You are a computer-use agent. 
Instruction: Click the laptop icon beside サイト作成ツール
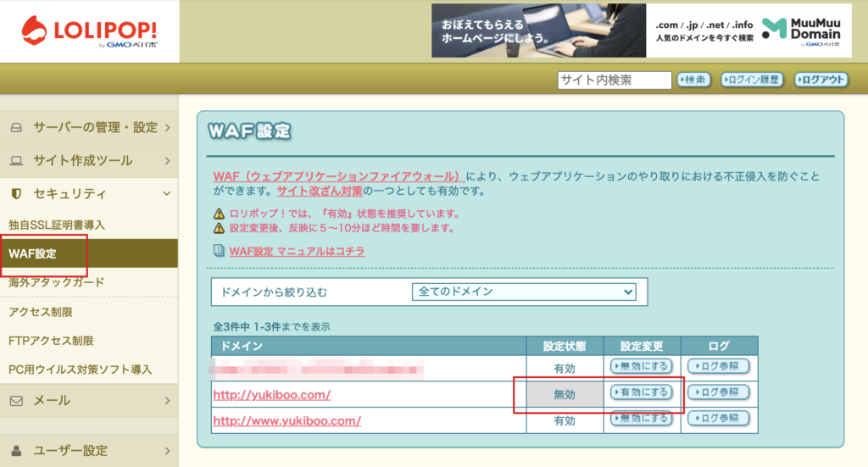[x=16, y=160]
